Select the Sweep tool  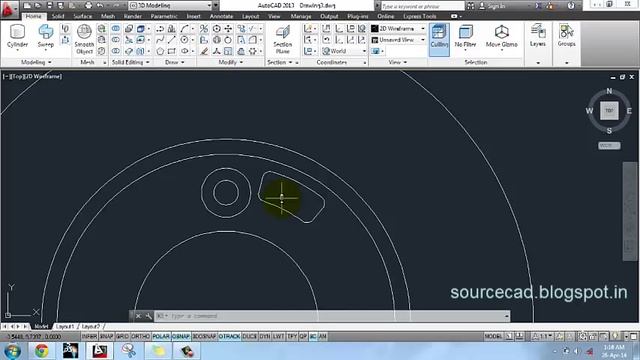(46, 37)
